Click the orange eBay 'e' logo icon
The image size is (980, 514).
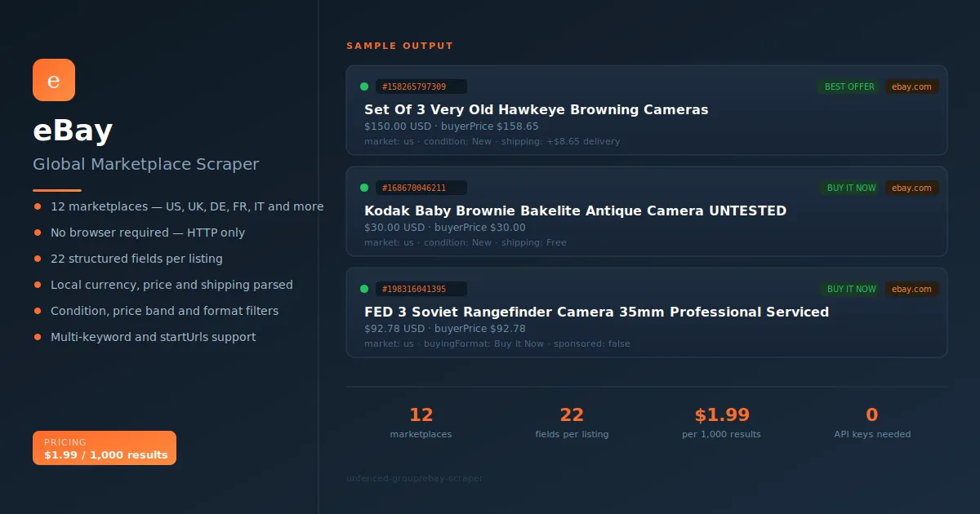click(54, 80)
